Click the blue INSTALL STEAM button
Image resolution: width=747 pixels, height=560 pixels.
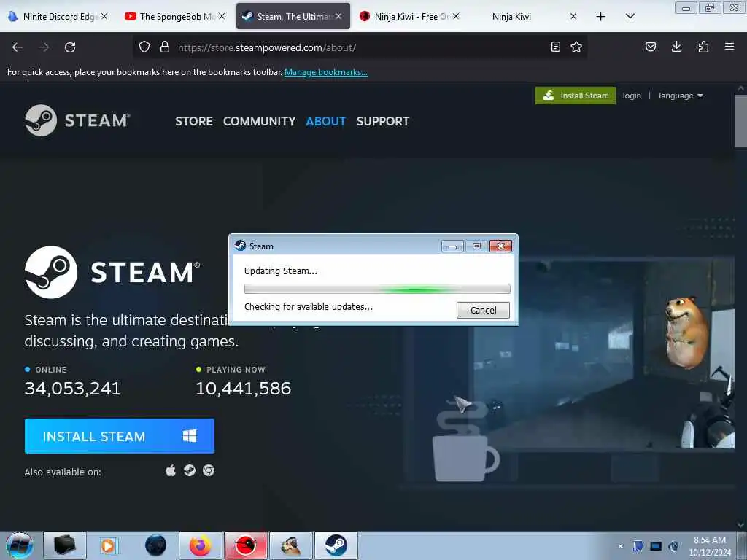click(120, 436)
